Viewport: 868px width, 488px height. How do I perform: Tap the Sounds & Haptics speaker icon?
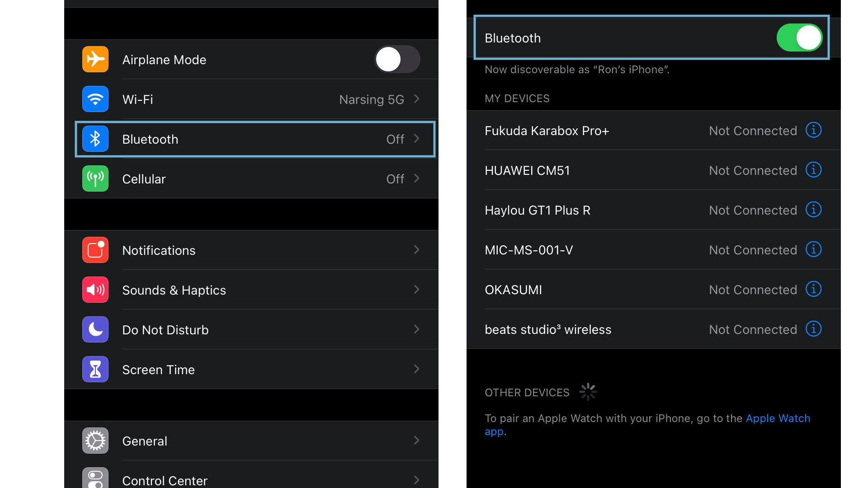[x=95, y=290]
